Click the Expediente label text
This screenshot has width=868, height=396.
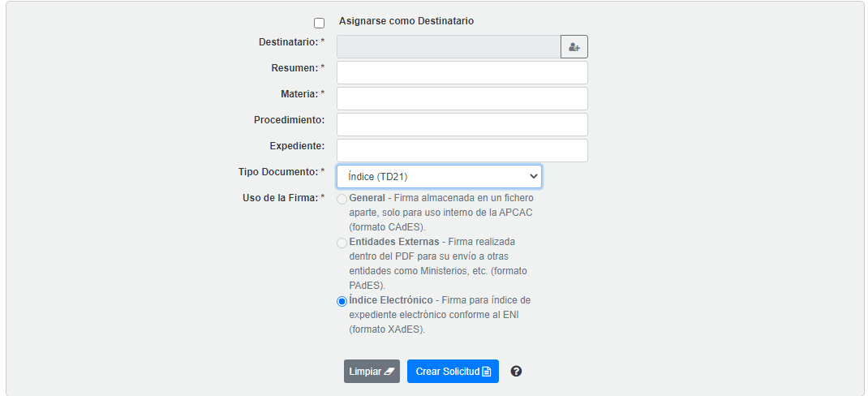[x=297, y=146]
